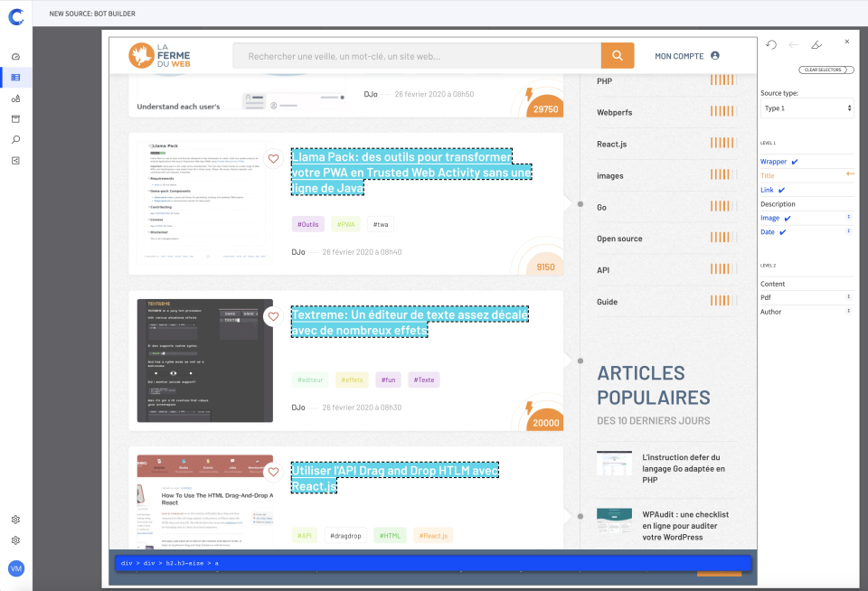
Task: Click the #effets tag
Action: click(352, 380)
